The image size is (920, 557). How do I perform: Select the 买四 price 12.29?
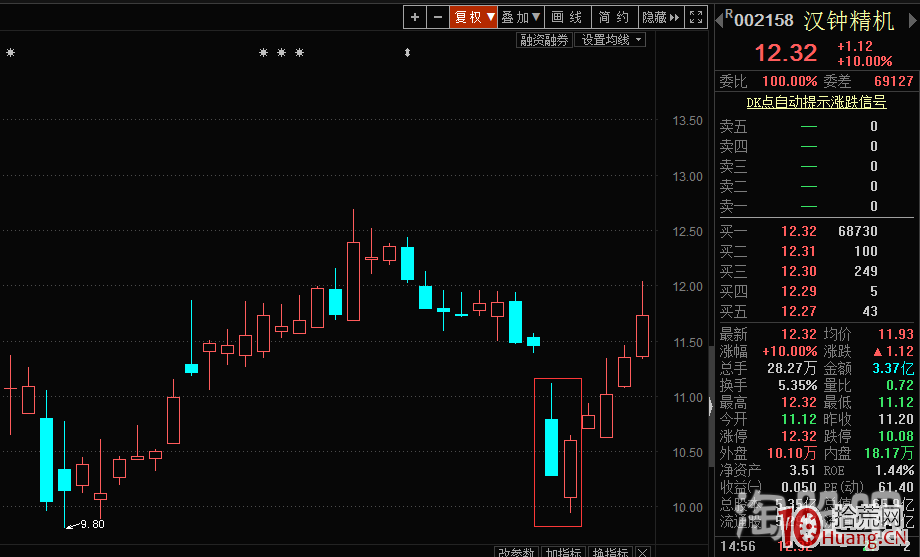click(x=799, y=291)
